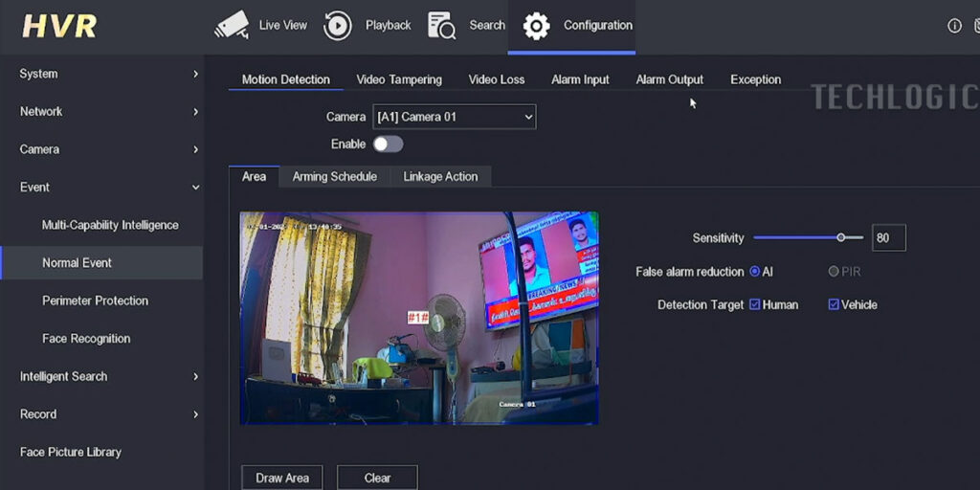
Task: Open Live View camera icon
Action: tap(232, 25)
